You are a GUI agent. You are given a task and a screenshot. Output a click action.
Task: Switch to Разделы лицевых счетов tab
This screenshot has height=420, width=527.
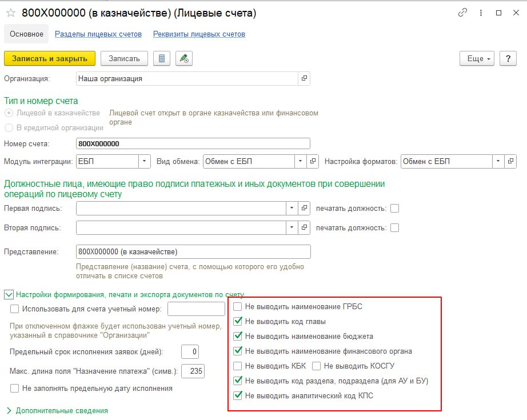point(98,34)
